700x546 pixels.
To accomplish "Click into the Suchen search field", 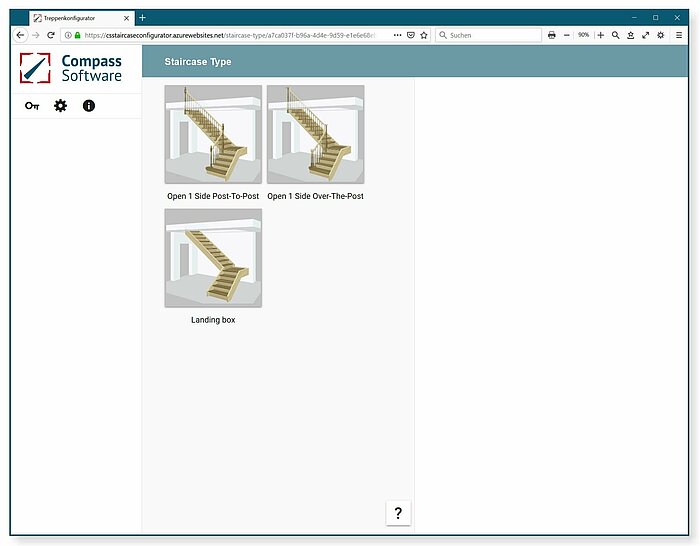I will click(x=490, y=35).
